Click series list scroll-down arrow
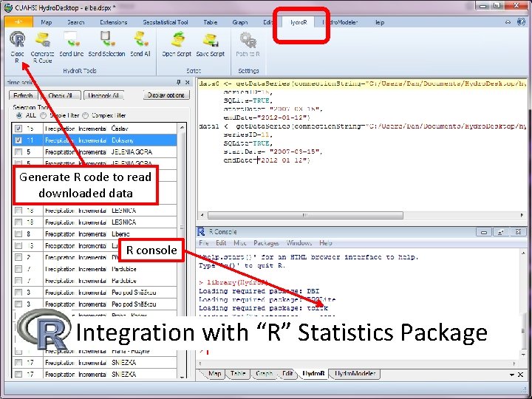 (182, 376)
